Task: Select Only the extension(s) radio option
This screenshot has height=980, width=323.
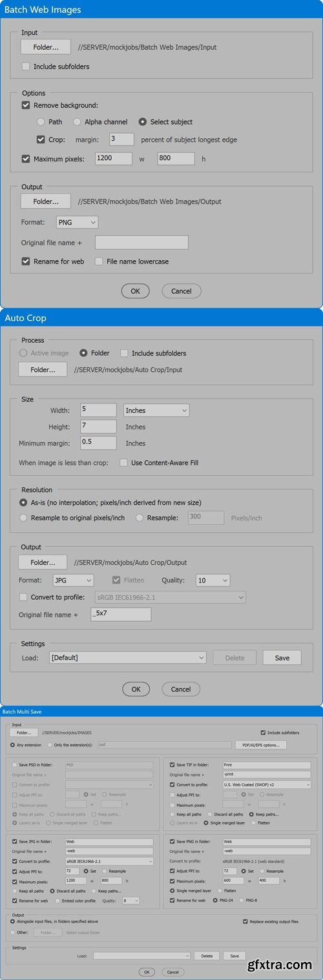Action: pos(50,744)
